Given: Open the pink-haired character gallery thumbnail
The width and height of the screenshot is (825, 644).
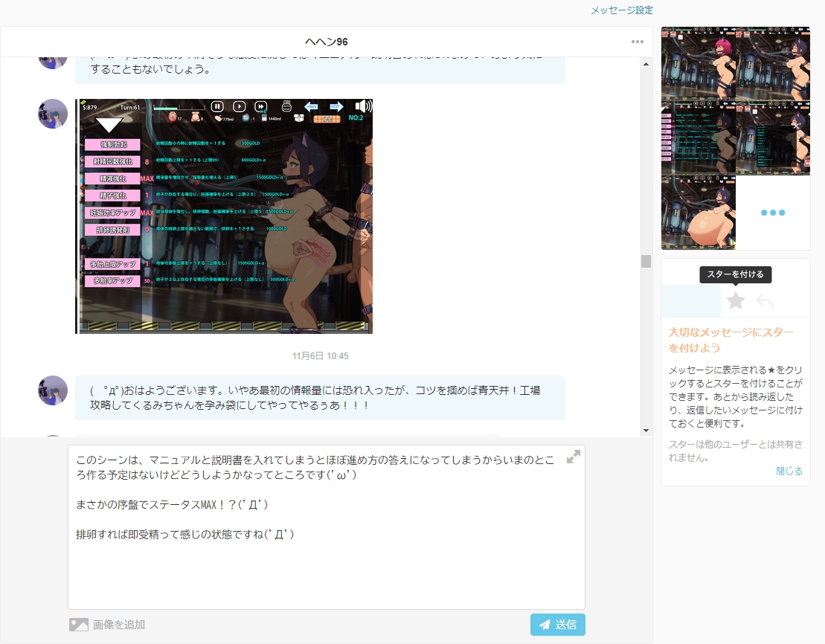Looking at the screenshot, I should click(x=699, y=64).
